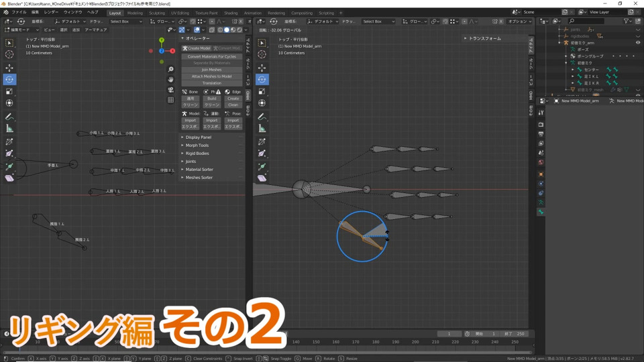This screenshot has height=362, width=644.
Task: Select the Move tool in left viewport
Action: pos(9,68)
